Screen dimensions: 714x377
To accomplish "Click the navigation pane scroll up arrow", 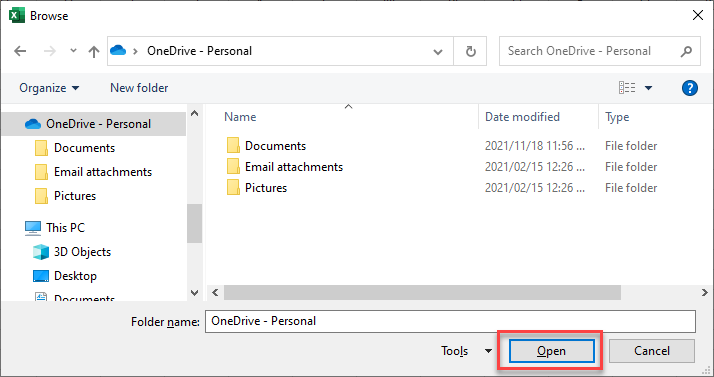I will point(194,113).
